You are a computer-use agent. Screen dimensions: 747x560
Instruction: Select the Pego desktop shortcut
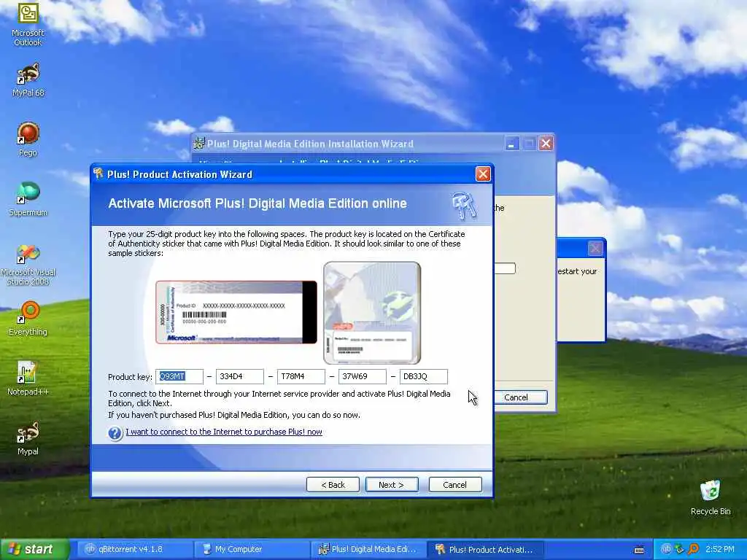coord(28,139)
